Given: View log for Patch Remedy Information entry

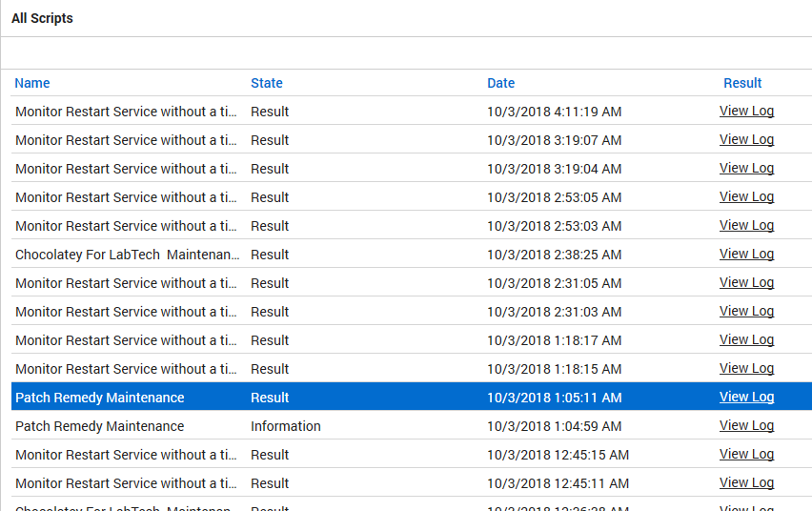Looking at the screenshot, I should (746, 426).
